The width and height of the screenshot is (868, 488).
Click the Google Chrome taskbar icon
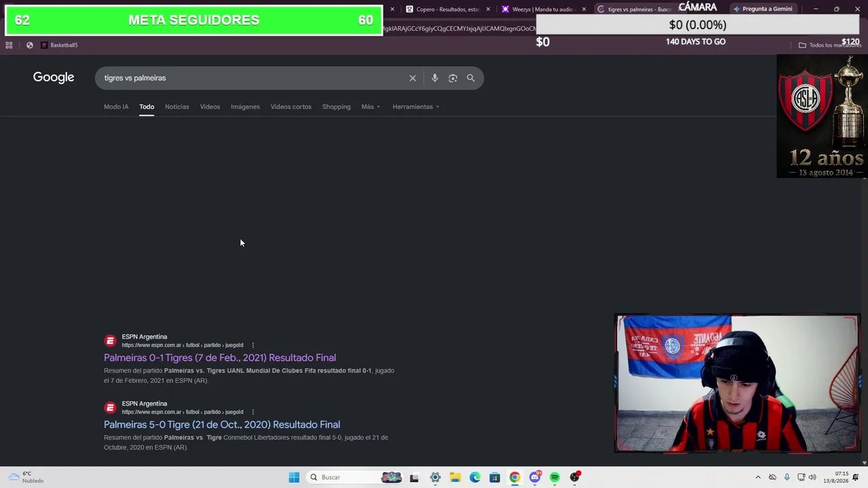tap(515, 477)
